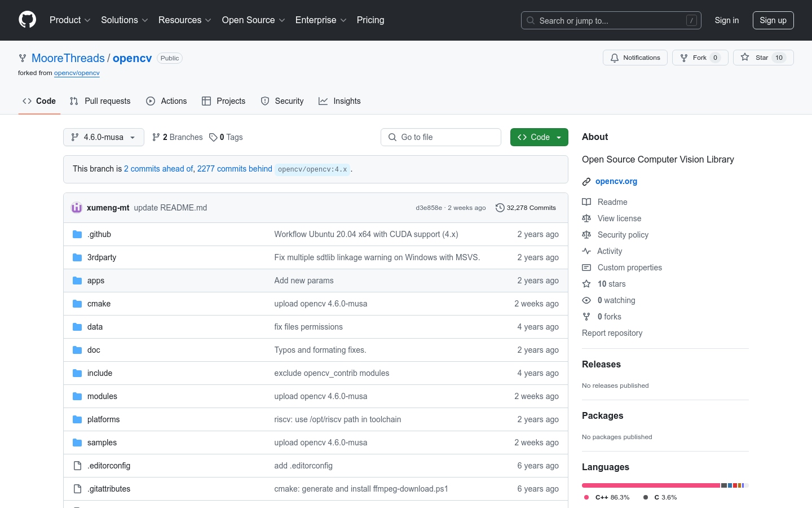Open the MooreThreads owner link
This screenshot has width=812, height=508.
point(68,58)
